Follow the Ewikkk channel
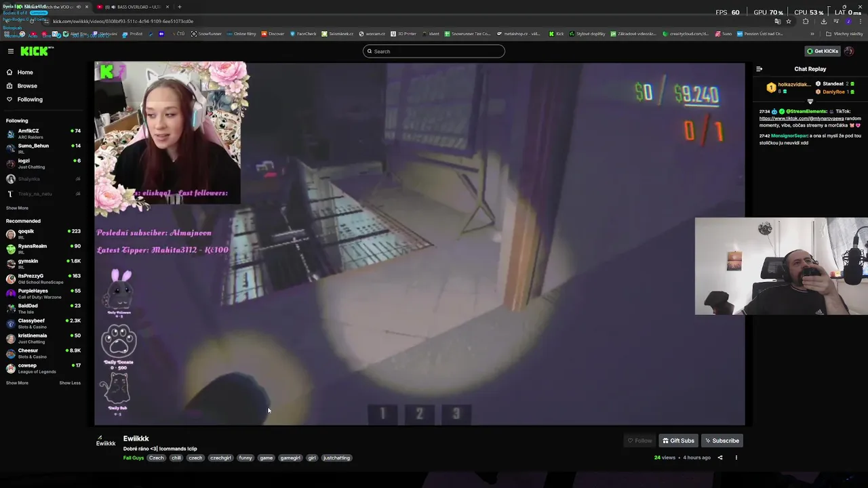The image size is (868, 488). 639,441
